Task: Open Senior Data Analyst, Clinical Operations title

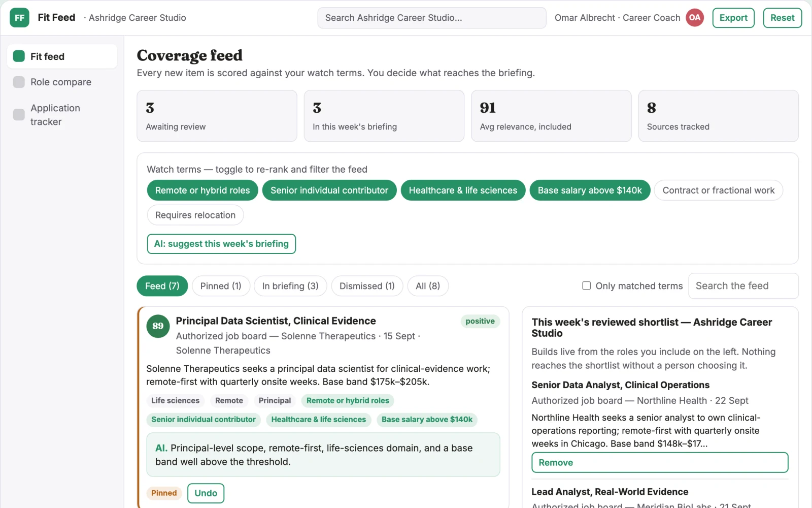Action: click(x=621, y=385)
